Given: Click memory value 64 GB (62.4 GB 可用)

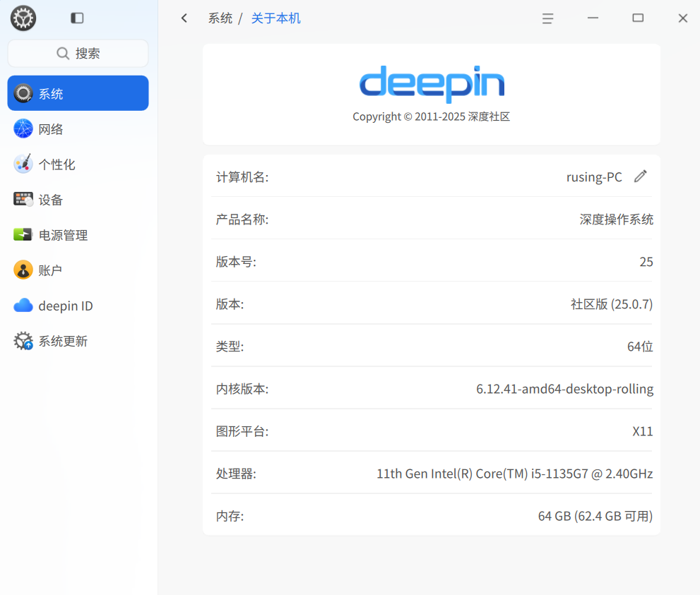Looking at the screenshot, I should pyautogui.click(x=595, y=516).
